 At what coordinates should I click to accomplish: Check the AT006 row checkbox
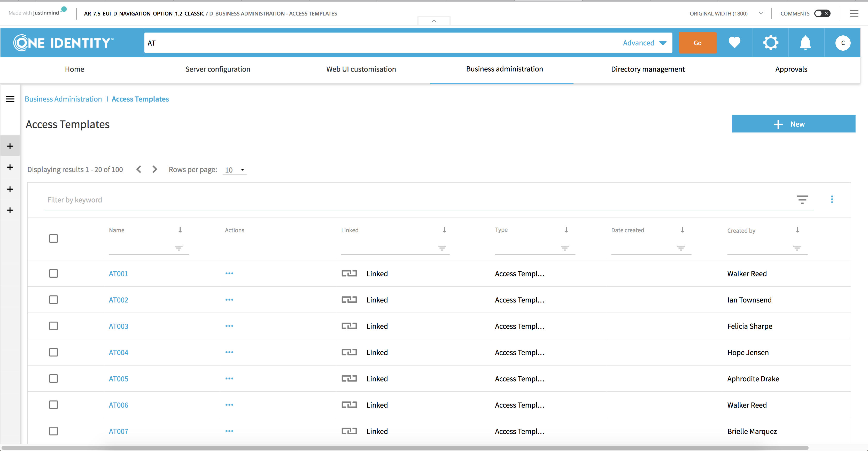pos(53,405)
